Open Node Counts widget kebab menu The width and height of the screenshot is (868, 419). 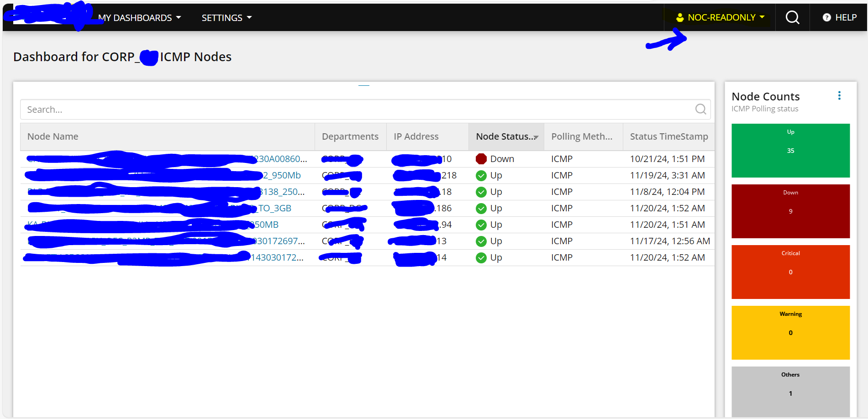click(x=839, y=95)
